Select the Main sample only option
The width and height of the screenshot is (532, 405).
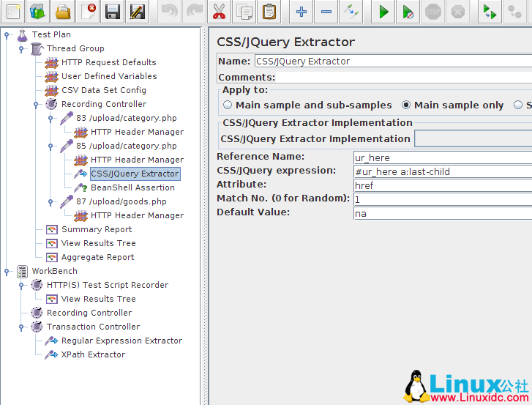click(x=407, y=105)
